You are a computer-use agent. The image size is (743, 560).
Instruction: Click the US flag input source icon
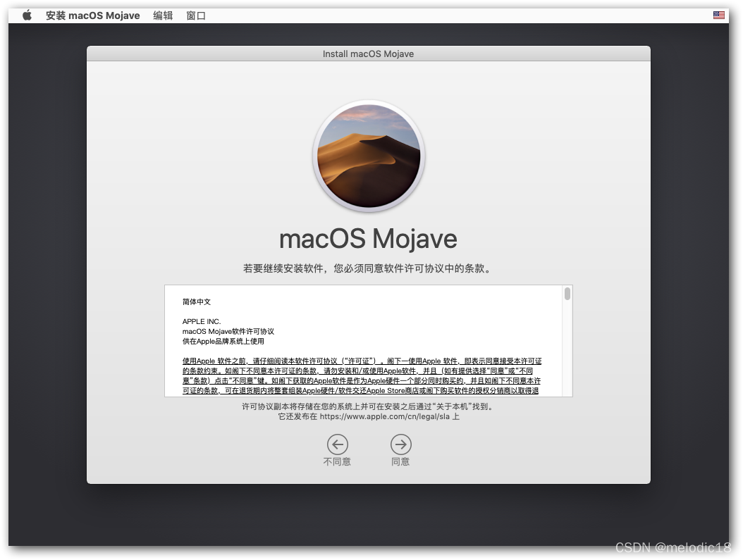719,15
